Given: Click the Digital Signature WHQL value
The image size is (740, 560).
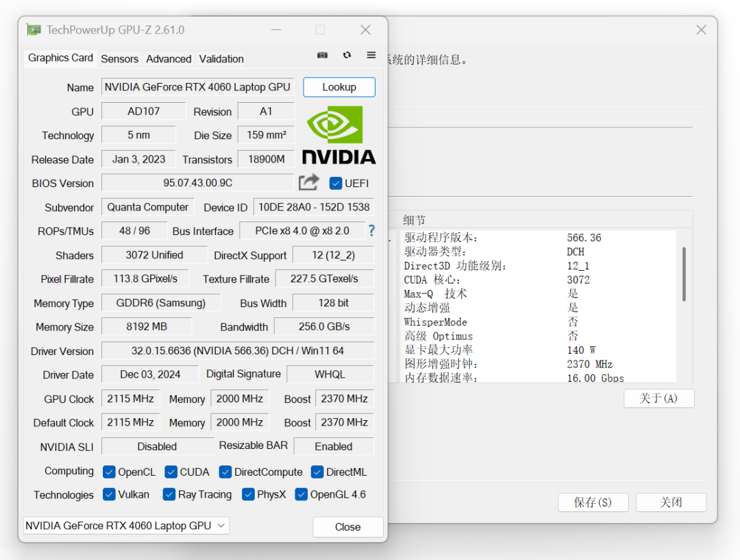Looking at the screenshot, I should [x=330, y=374].
